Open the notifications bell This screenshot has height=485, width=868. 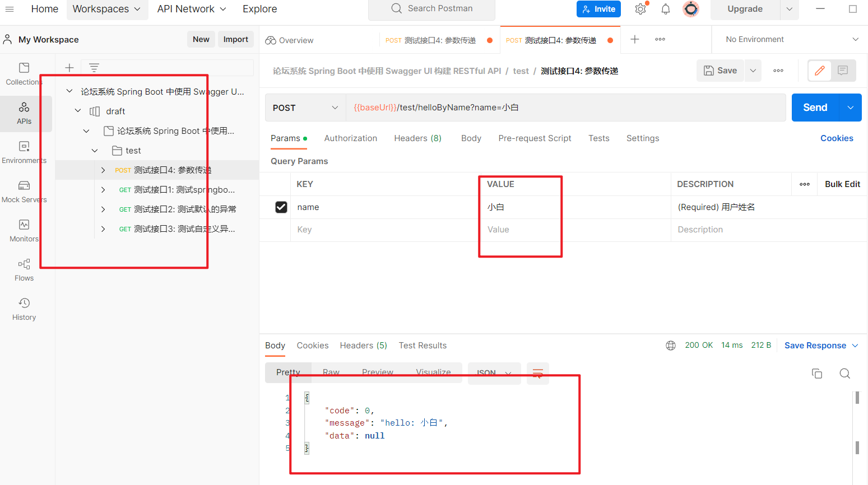[x=666, y=9]
